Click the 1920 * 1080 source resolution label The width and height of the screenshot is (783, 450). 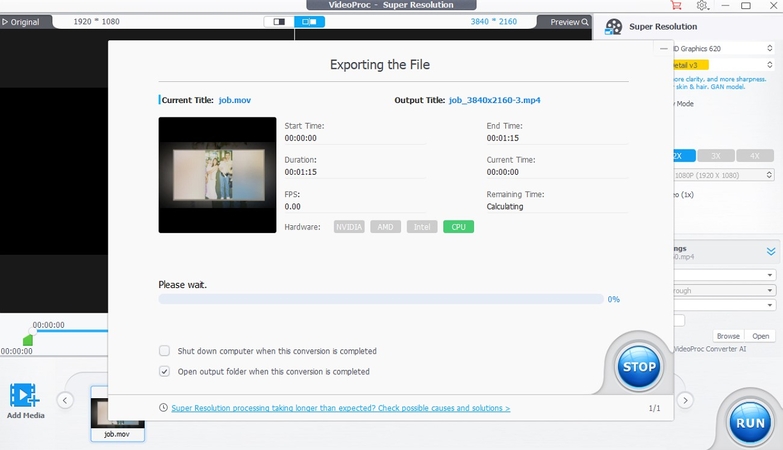coord(96,21)
